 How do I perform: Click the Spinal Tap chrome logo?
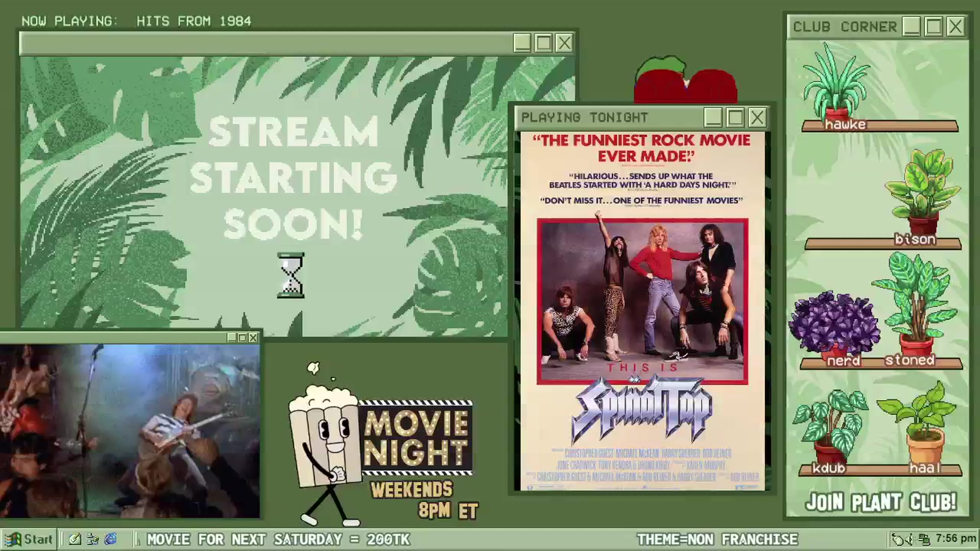[642, 410]
